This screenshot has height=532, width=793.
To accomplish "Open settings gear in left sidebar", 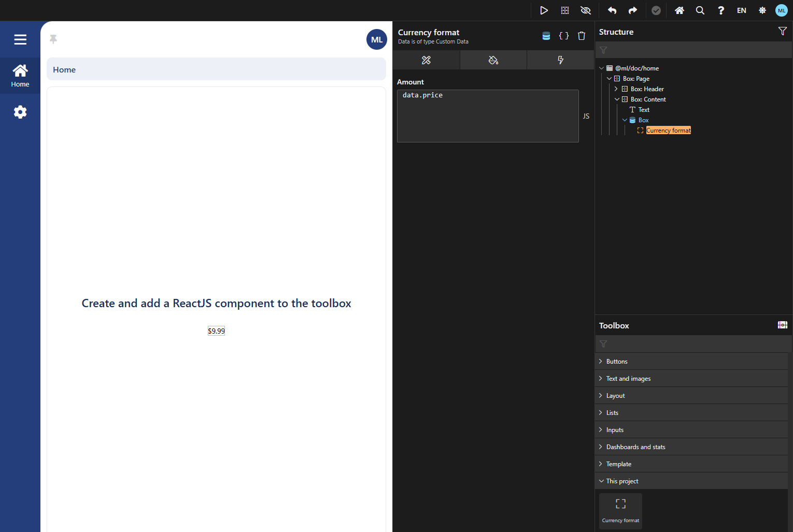I will 20,112.
